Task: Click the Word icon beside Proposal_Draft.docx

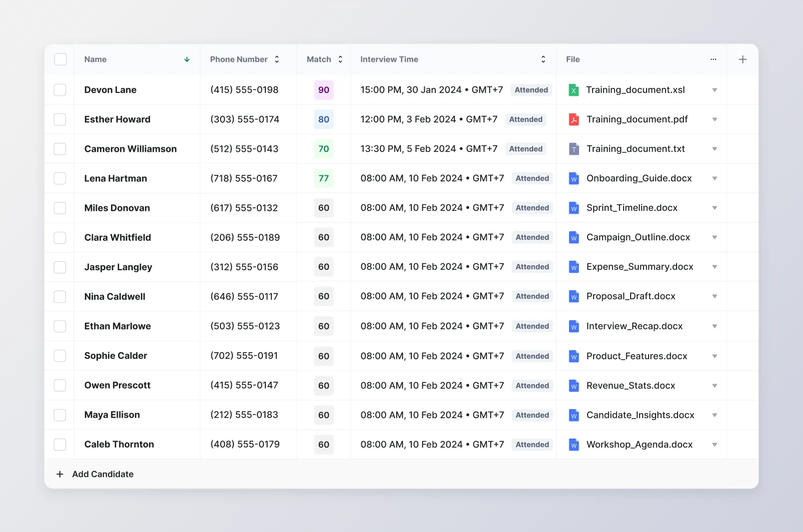Action: [x=574, y=297]
